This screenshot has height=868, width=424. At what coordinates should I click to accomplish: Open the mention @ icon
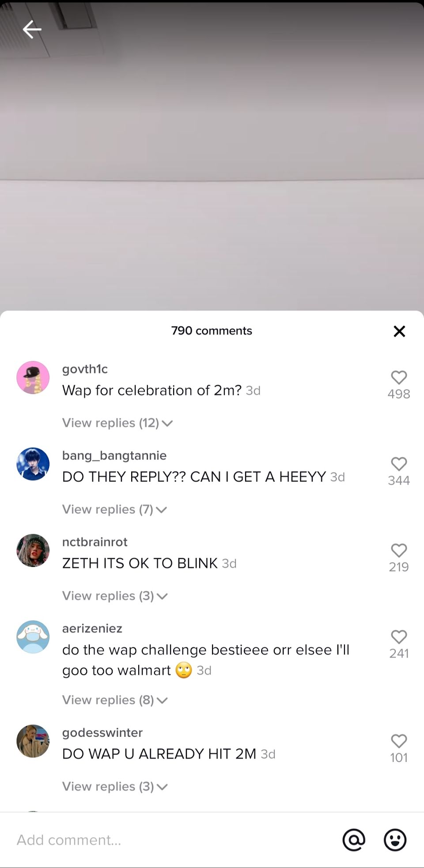click(354, 840)
